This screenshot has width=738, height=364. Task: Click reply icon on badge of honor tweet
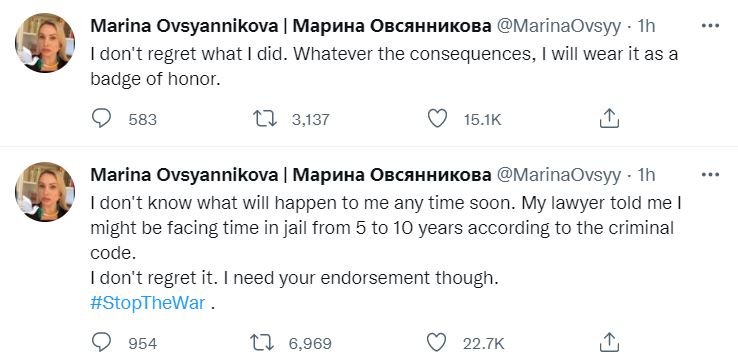click(x=101, y=118)
